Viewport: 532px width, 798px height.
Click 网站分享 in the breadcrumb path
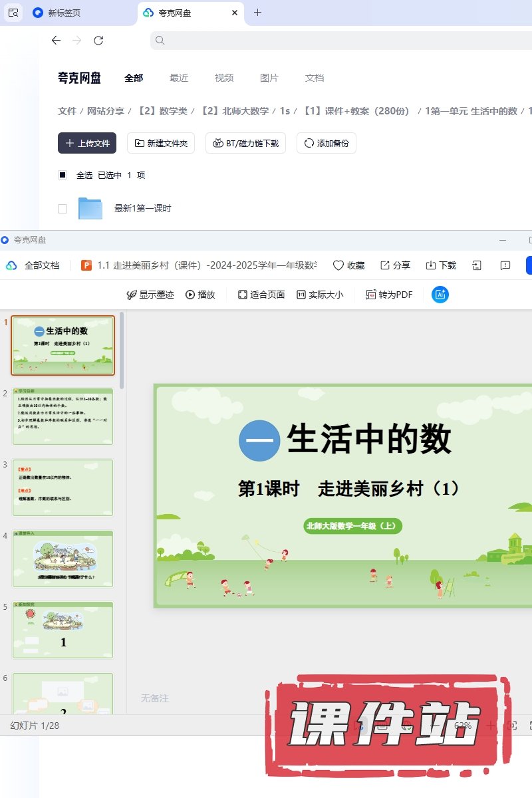click(x=106, y=111)
